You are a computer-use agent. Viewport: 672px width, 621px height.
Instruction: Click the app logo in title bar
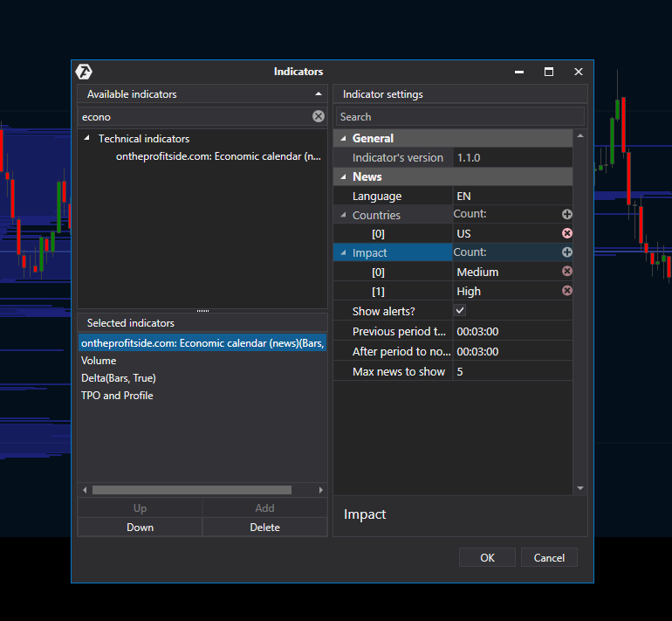(84, 72)
